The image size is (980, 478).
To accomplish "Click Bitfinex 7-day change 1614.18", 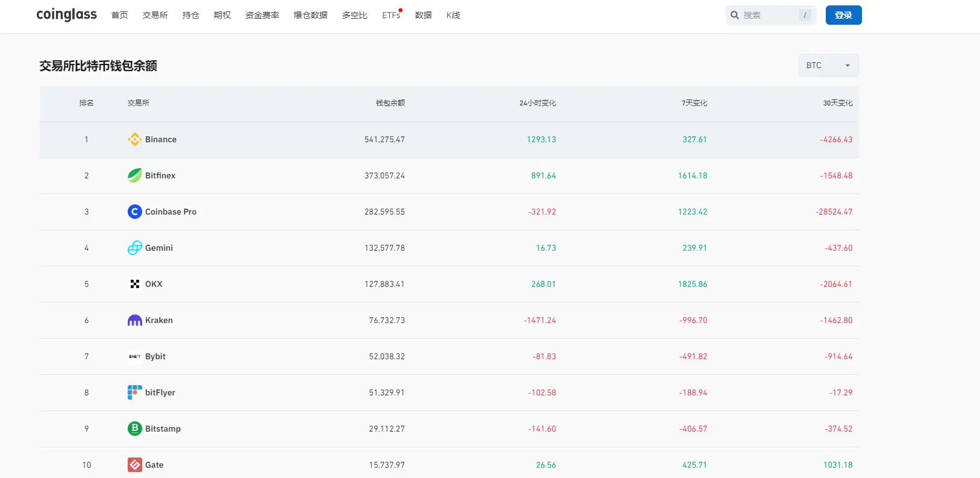I will [x=693, y=175].
